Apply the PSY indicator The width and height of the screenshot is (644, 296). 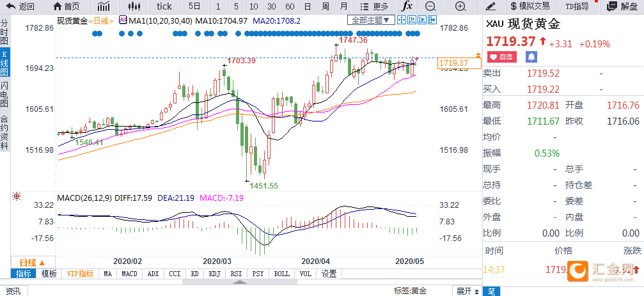pyautogui.click(x=258, y=274)
